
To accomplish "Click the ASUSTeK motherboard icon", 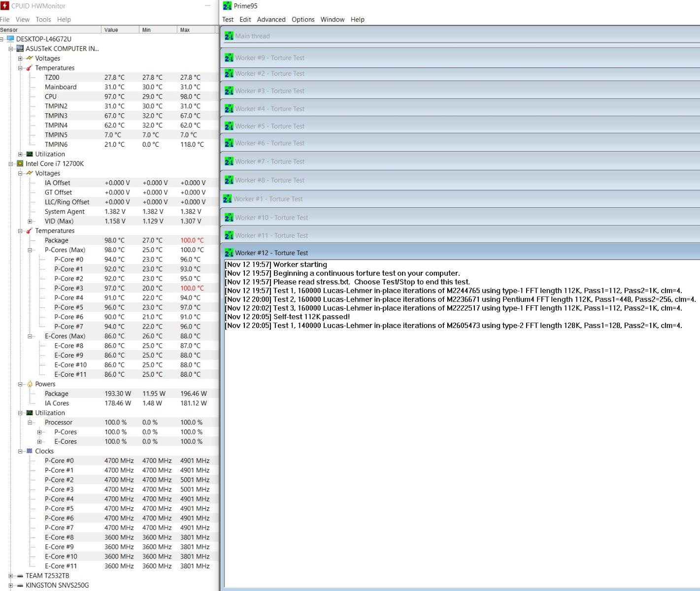I will (x=20, y=49).
